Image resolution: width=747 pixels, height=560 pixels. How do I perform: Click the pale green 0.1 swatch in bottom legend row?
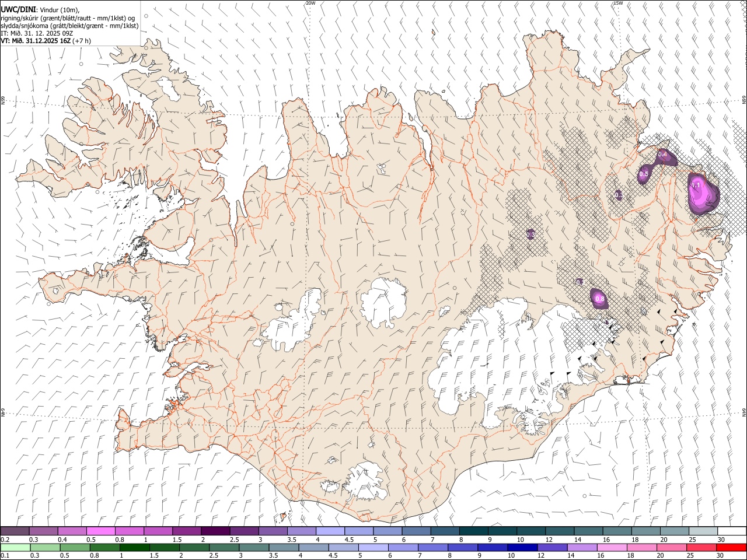point(15,547)
